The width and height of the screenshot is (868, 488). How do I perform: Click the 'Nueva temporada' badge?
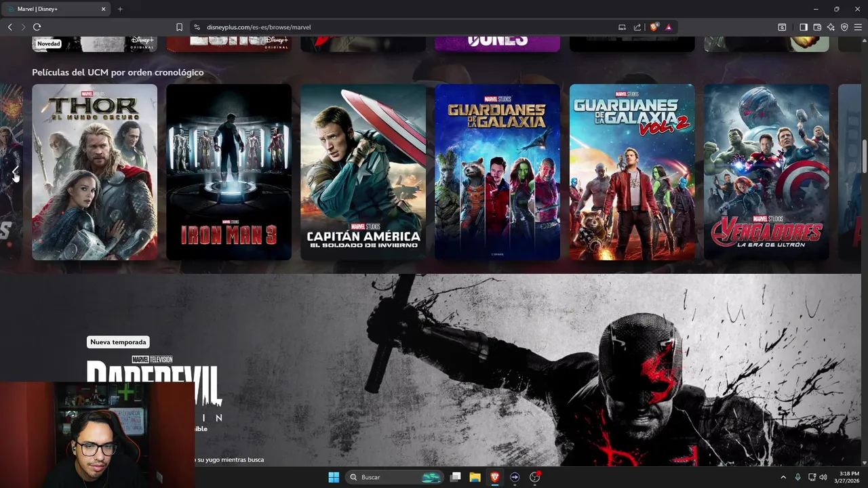118,342
